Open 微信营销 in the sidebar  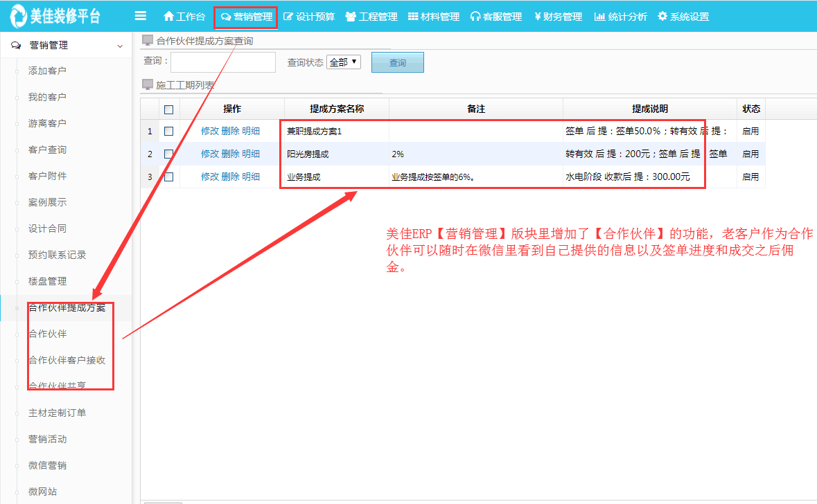pos(47,465)
